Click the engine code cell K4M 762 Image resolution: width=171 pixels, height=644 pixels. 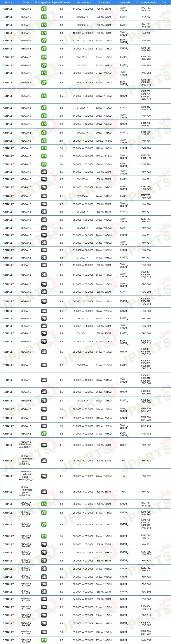[x=146, y=65]
